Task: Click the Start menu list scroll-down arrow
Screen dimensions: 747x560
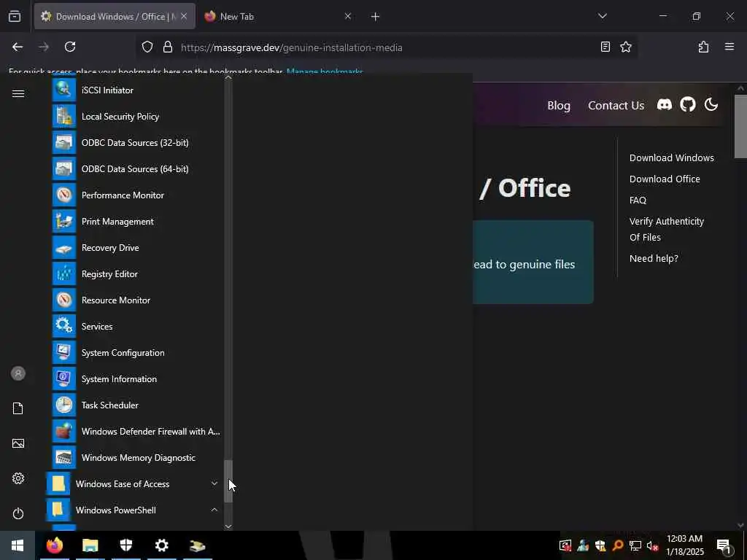Action: 228,526
